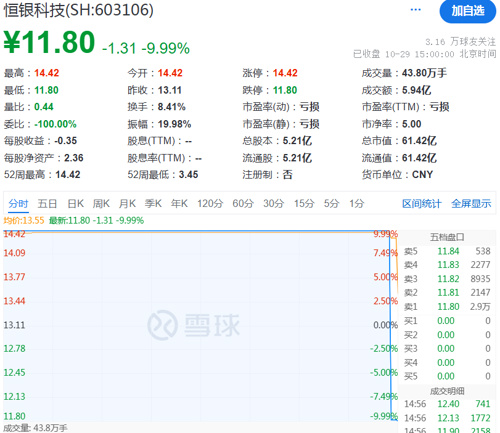Click 全屏显示 to view fullscreen
The width and height of the screenshot is (500, 433).
(x=471, y=203)
